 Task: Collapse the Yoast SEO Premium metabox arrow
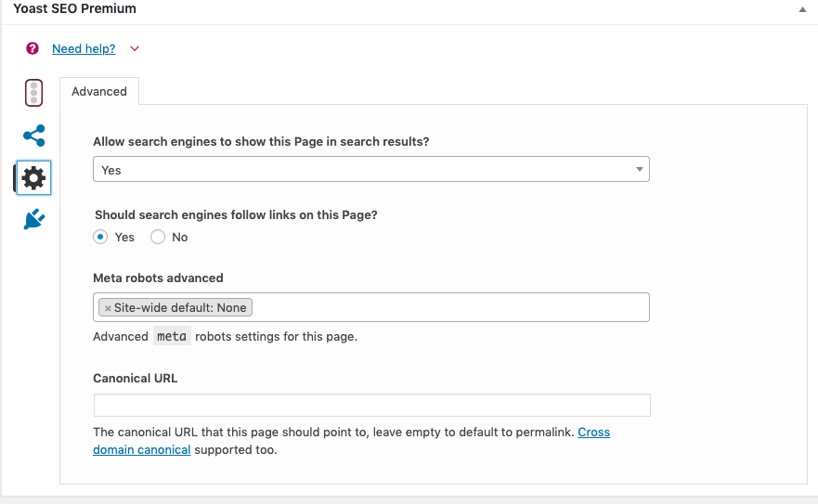click(x=802, y=9)
